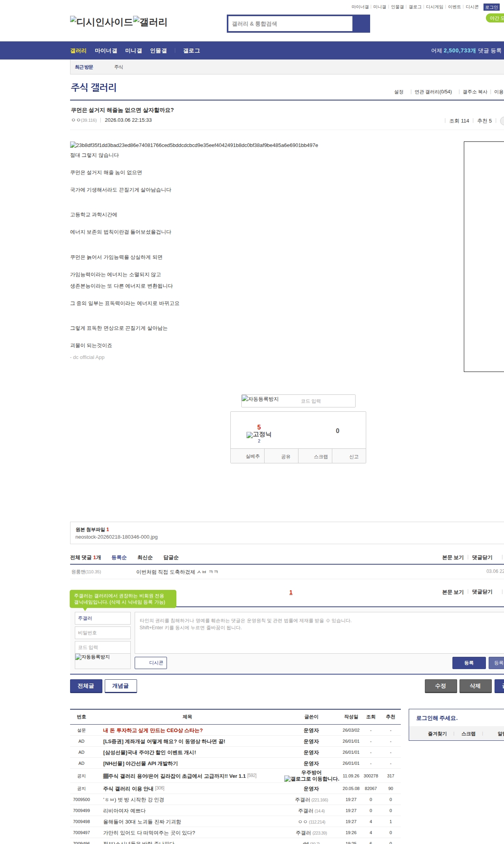
Task: Switch to the 전체글 list tab
Action: pyautogui.click(x=86, y=686)
